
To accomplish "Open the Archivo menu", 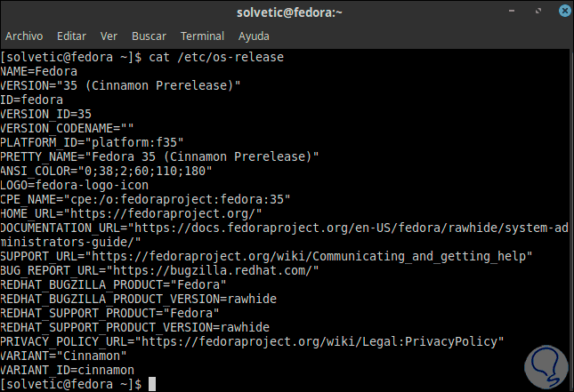I will [25, 36].
